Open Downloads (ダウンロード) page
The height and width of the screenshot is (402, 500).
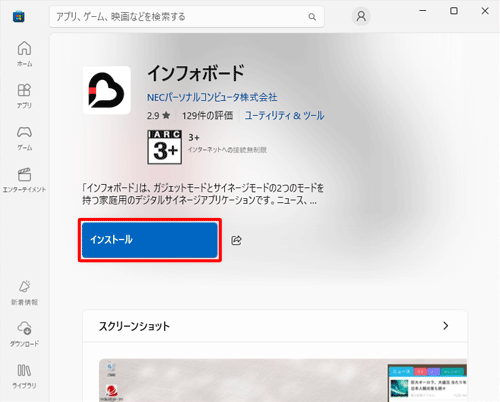24,334
